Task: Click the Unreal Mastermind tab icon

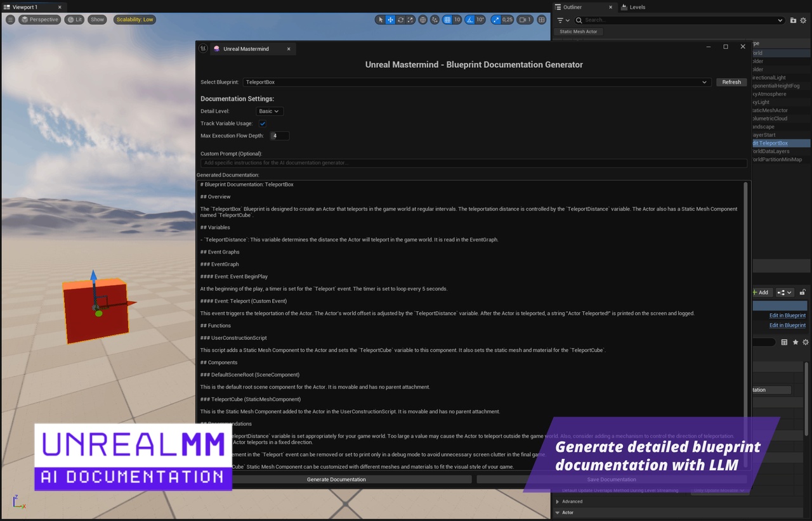Action: click(x=217, y=49)
